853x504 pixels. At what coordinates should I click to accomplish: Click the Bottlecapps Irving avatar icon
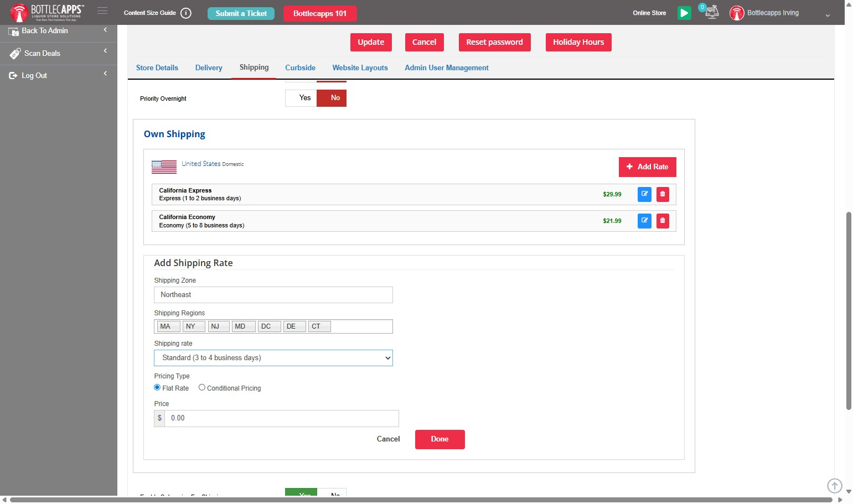pyautogui.click(x=737, y=13)
